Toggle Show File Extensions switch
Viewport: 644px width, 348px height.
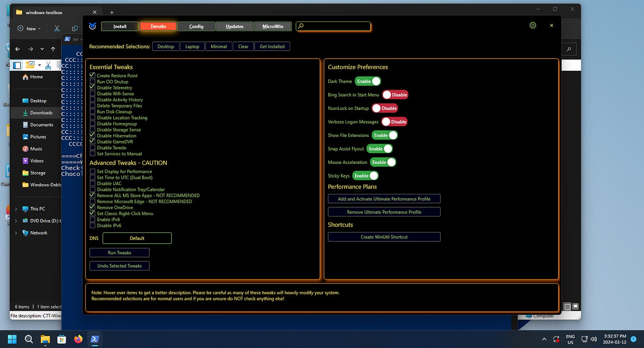384,135
